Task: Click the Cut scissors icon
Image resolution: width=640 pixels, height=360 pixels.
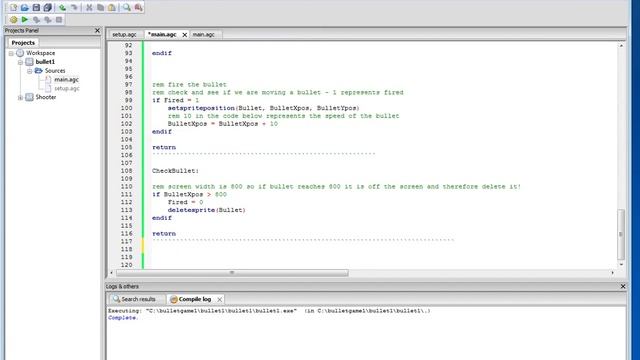Action: pos(89,7)
